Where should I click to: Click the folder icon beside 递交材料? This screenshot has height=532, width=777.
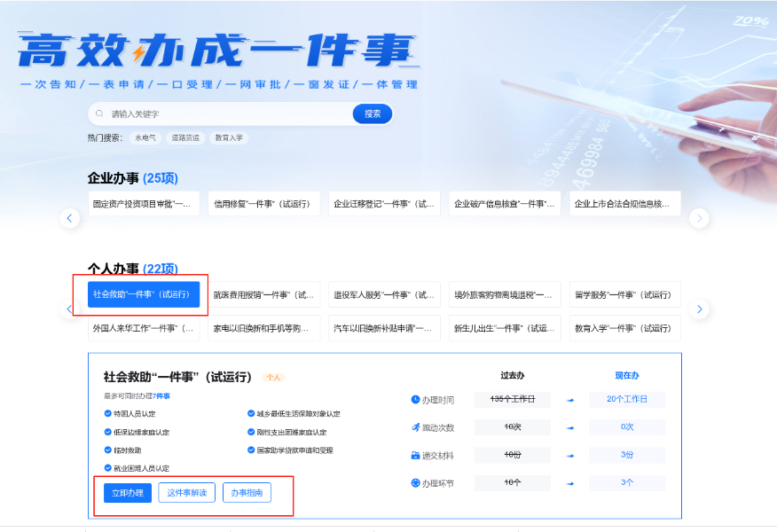point(415,456)
